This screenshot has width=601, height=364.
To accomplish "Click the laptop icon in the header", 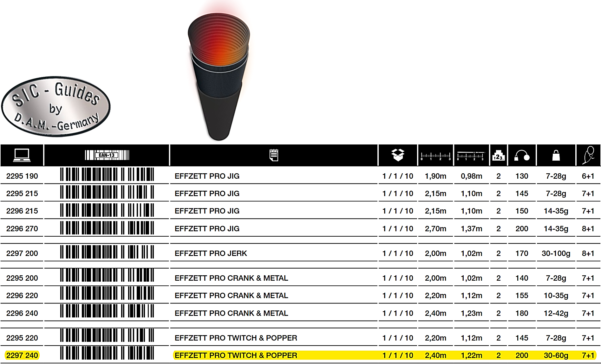I will pos(22,155).
